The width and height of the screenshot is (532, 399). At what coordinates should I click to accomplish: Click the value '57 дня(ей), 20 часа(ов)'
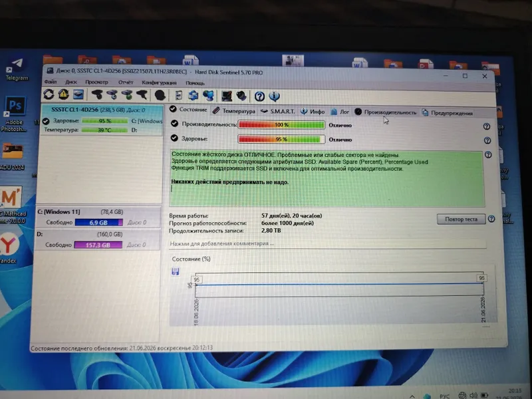[x=292, y=215]
